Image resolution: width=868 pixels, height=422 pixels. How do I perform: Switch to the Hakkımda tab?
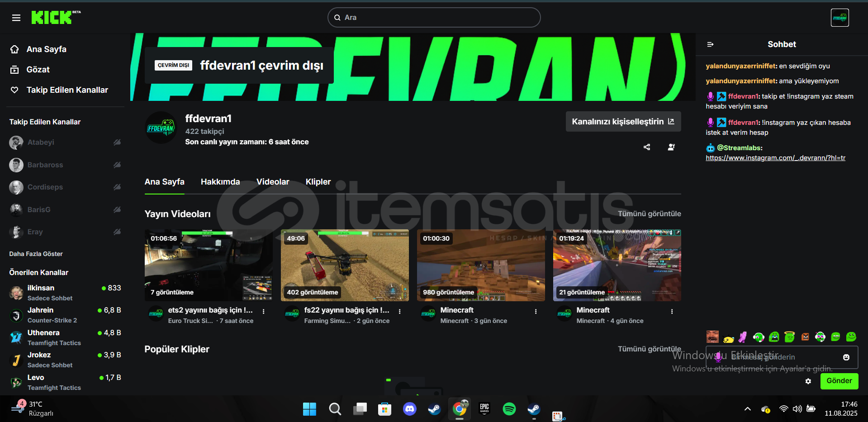(x=220, y=182)
